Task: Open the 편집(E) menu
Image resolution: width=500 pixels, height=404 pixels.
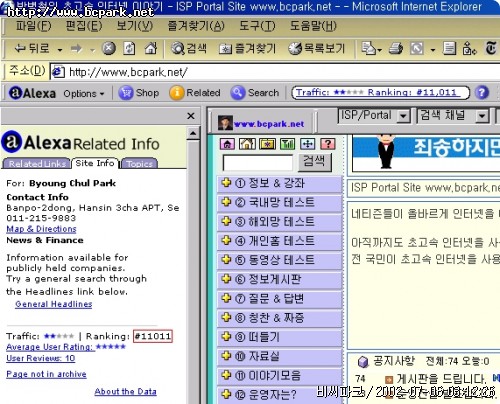Action: point(84,26)
